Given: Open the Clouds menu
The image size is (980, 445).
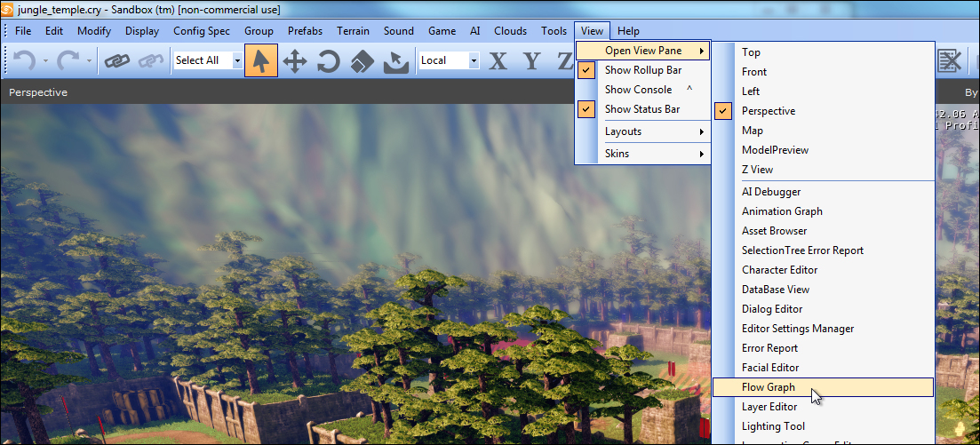Looking at the screenshot, I should [x=510, y=30].
